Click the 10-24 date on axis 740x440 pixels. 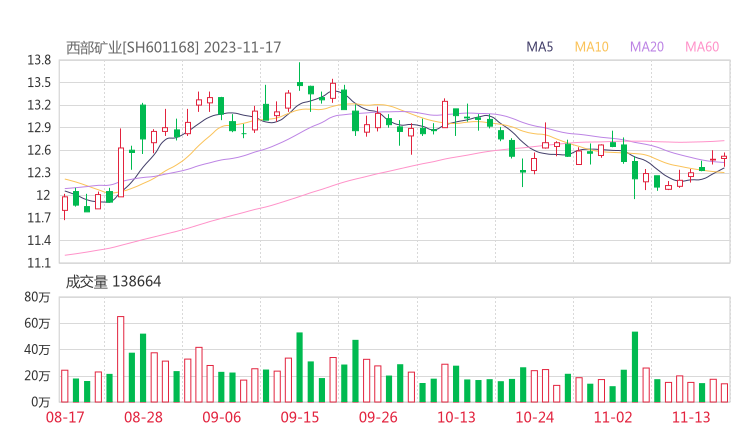point(534,417)
